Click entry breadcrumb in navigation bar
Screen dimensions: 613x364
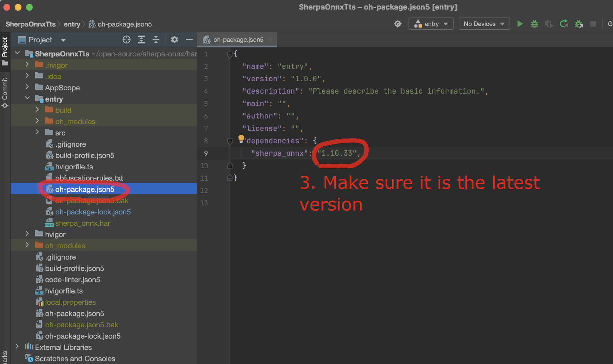[x=72, y=24]
